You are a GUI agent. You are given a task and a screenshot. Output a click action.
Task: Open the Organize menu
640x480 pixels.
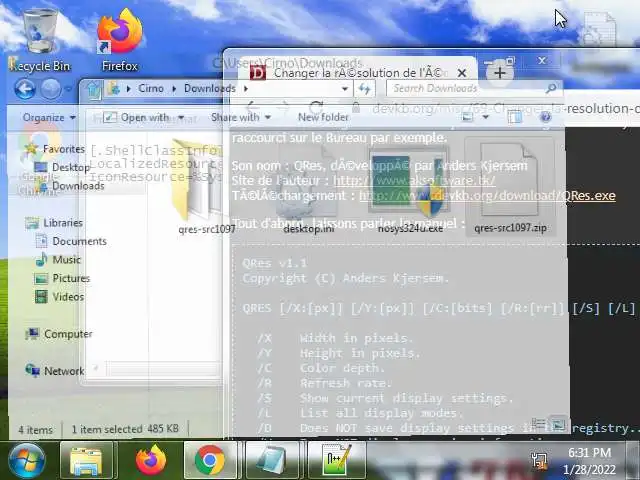[49, 118]
